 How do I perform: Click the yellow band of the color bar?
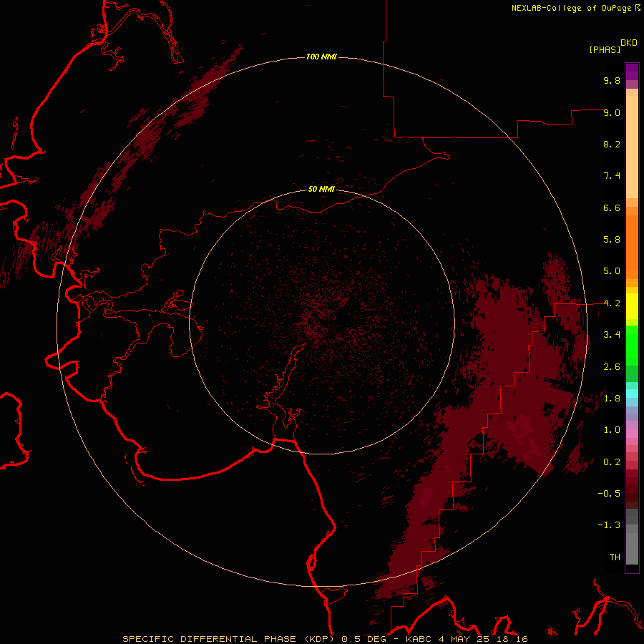coord(632,306)
